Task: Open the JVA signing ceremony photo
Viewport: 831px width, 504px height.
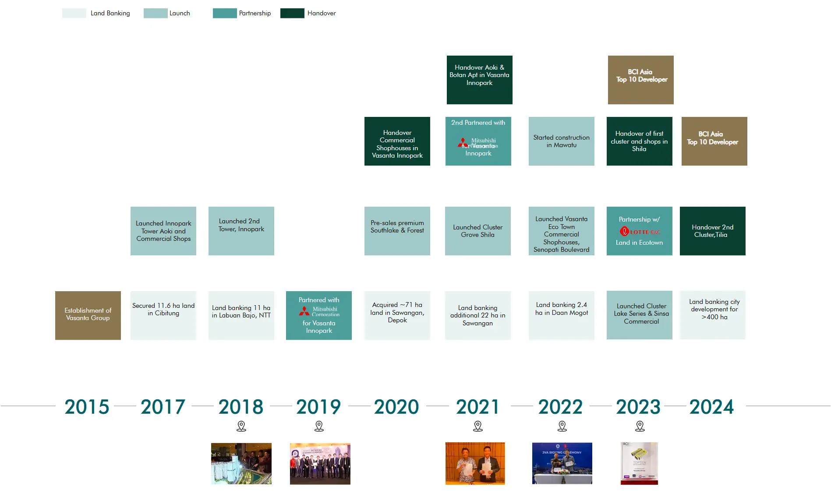Action: click(562, 463)
